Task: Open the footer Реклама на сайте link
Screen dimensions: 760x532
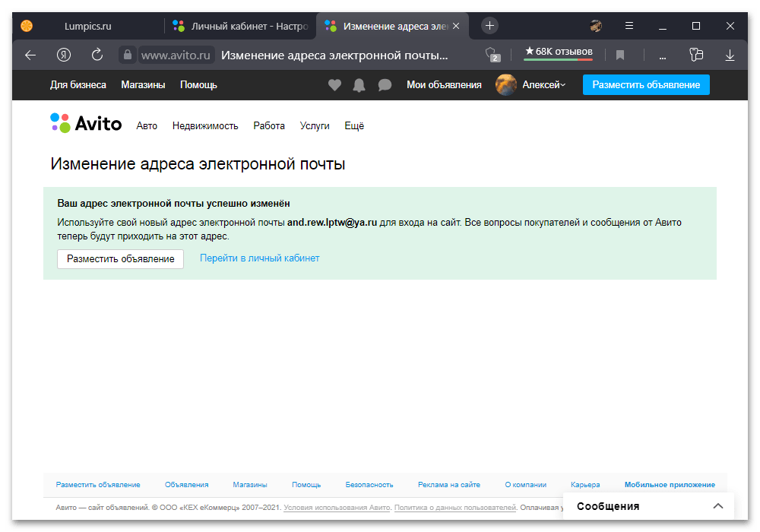Action: click(449, 485)
